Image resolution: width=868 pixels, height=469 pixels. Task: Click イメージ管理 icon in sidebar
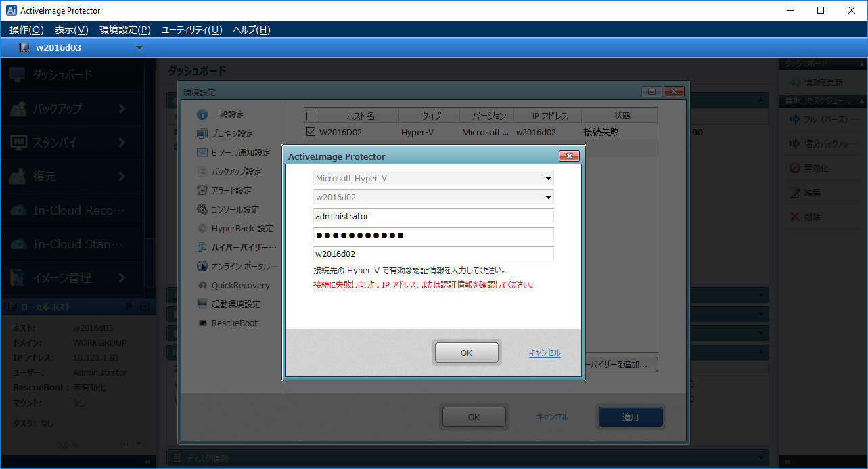click(x=18, y=277)
